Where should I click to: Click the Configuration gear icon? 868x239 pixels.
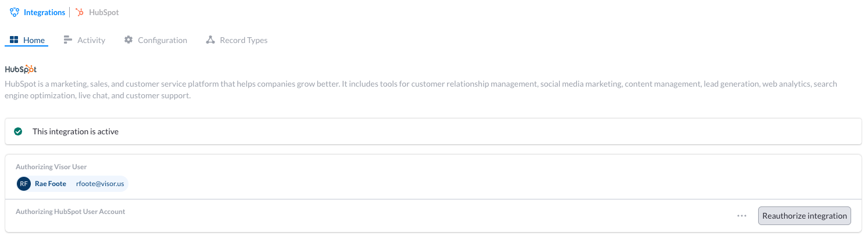(128, 40)
